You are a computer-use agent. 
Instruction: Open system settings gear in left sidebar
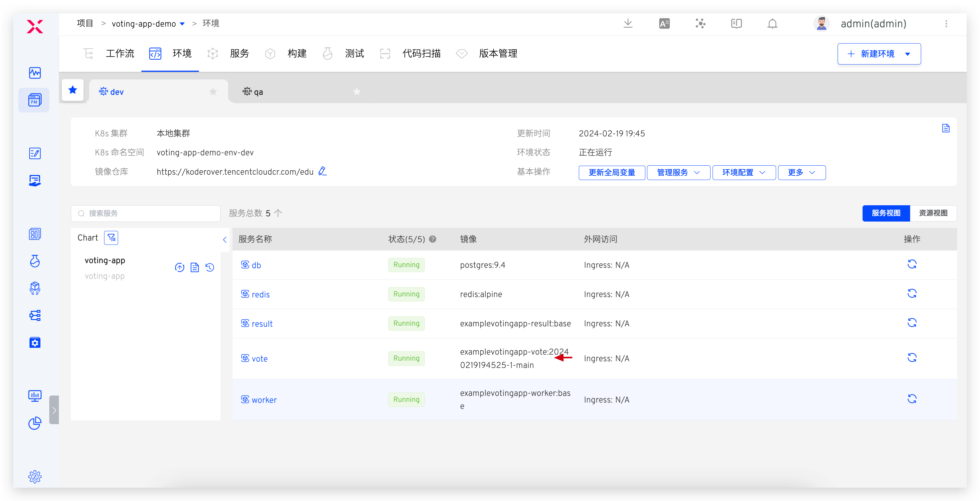35,476
